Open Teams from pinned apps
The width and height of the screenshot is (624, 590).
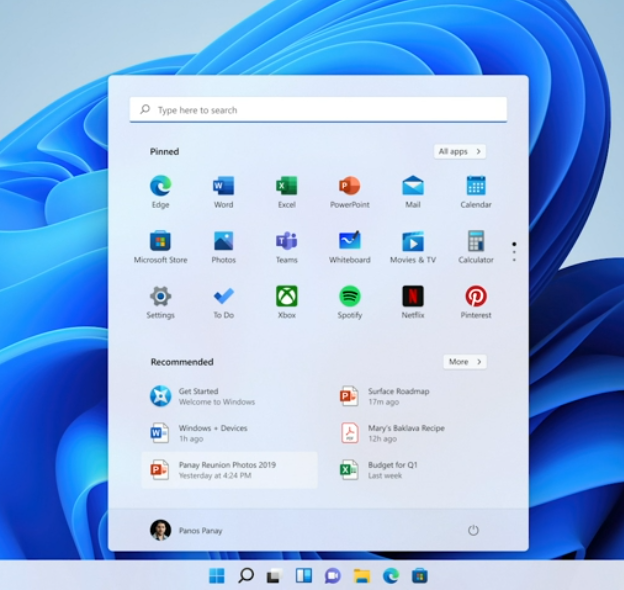click(287, 247)
